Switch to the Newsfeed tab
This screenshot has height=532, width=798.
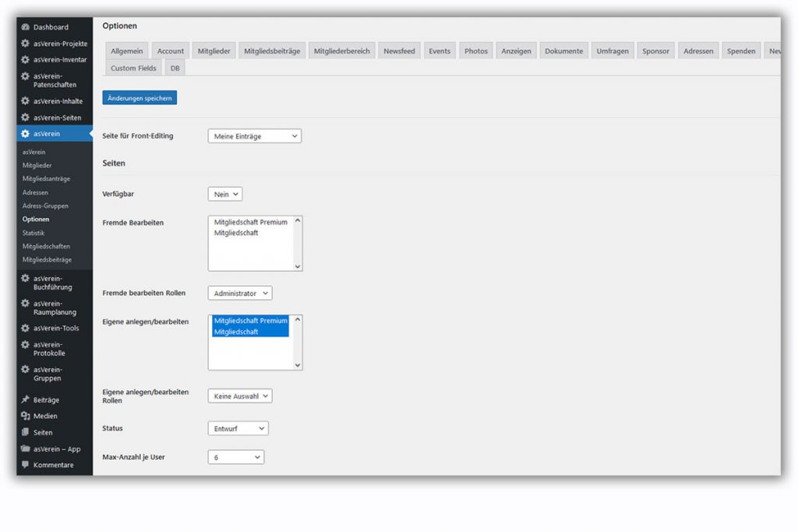pos(399,51)
